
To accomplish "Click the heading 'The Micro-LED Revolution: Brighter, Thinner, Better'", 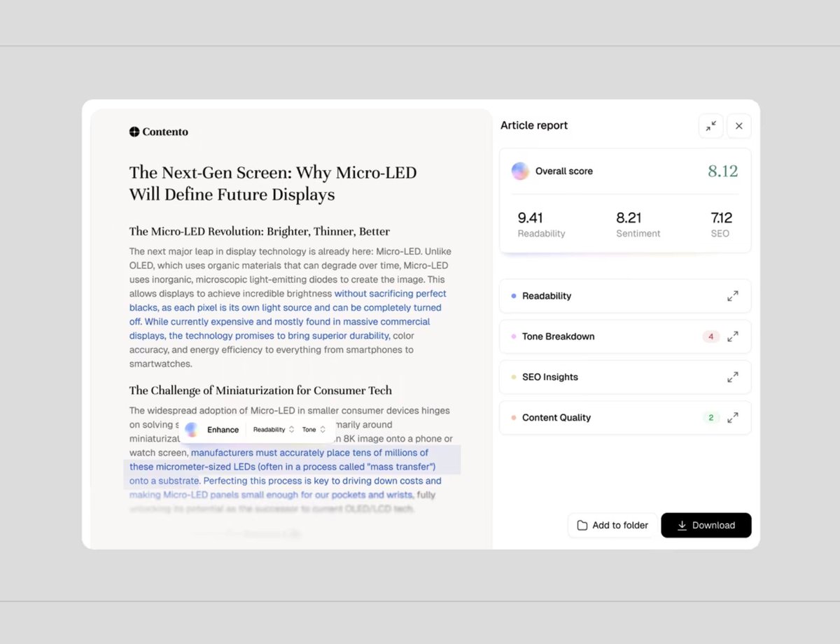I will tap(260, 231).
